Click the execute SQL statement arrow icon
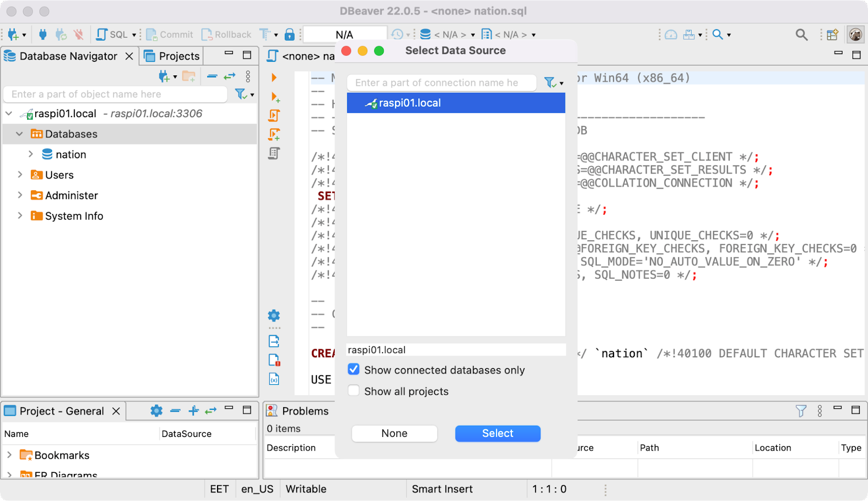868x501 pixels. [x=274, y=78]
